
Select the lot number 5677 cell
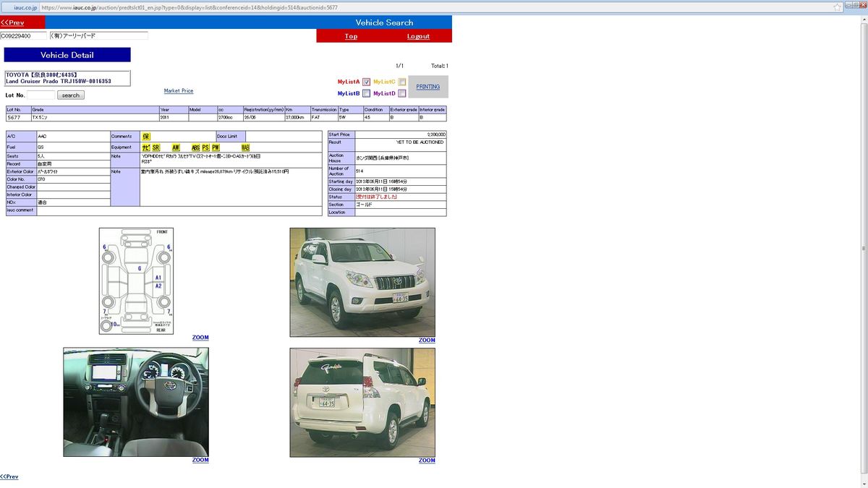tap(18, 117)
